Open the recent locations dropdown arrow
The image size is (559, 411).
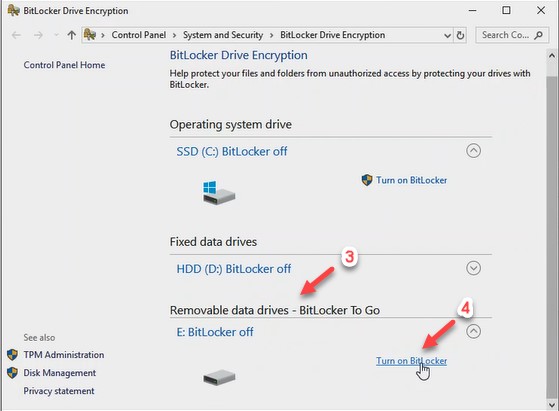click(56, 35)
